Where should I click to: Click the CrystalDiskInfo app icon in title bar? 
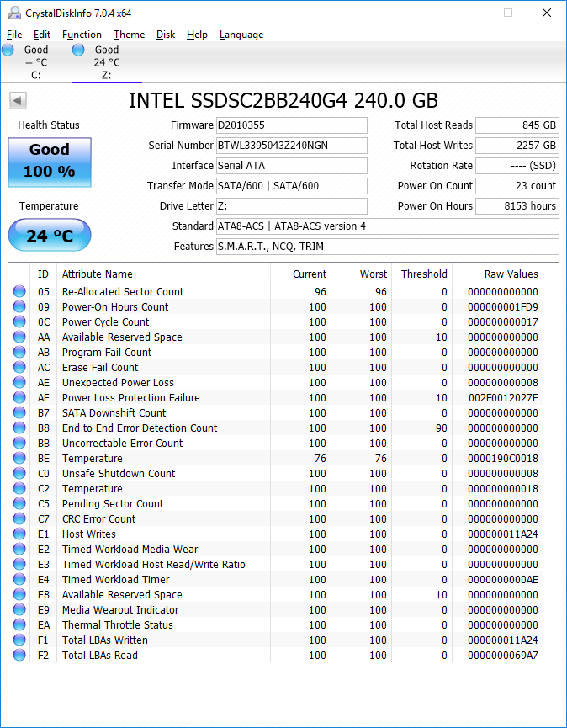[12, 13]
